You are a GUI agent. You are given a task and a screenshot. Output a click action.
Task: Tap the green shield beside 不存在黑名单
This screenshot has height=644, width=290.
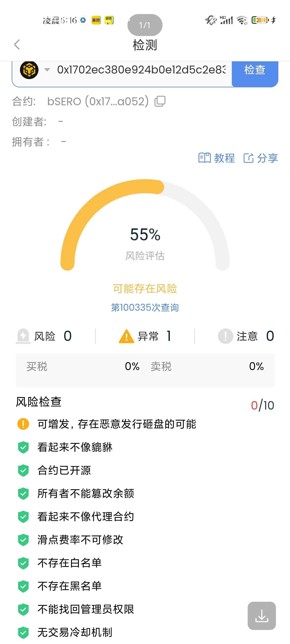pyautogui.click(x=23, y=586)
